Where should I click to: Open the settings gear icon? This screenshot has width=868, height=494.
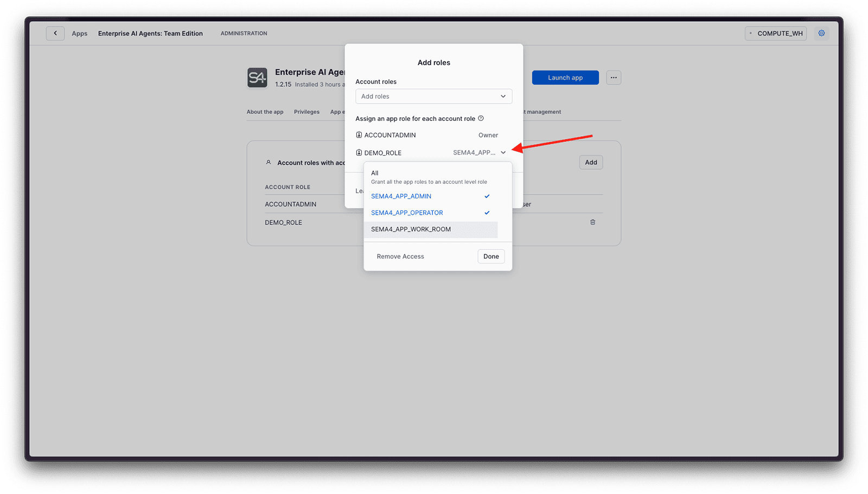821,34
